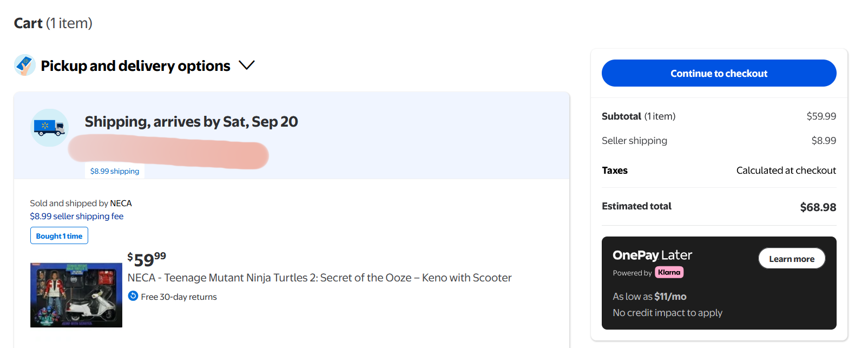Click the Keno with Scooter product thumbnail
This screenshot has height=348, width=868.
point(76,295)
